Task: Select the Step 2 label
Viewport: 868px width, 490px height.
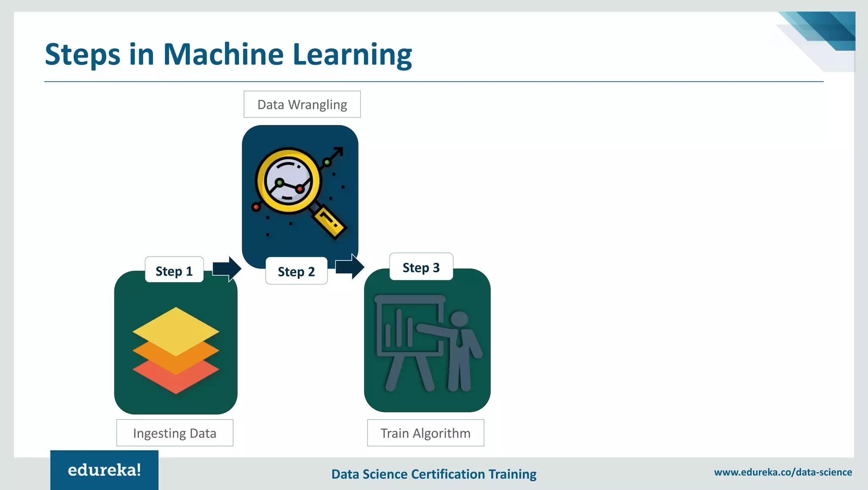Action: pos(296,271)
